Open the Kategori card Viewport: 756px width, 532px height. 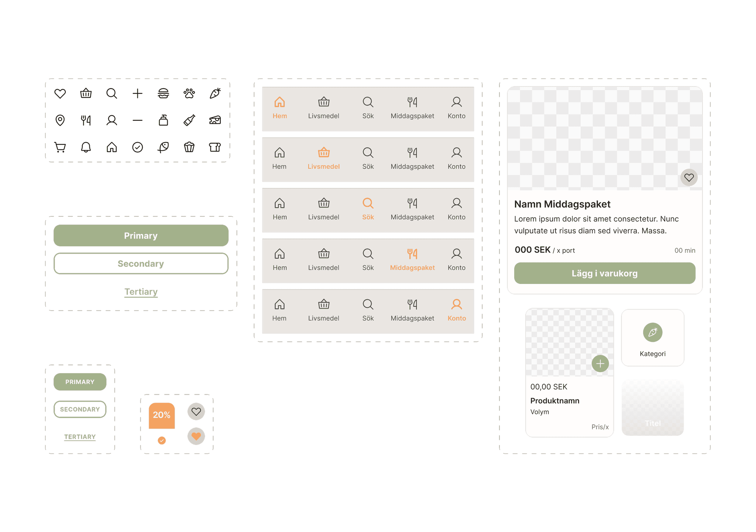coord(653,338)
